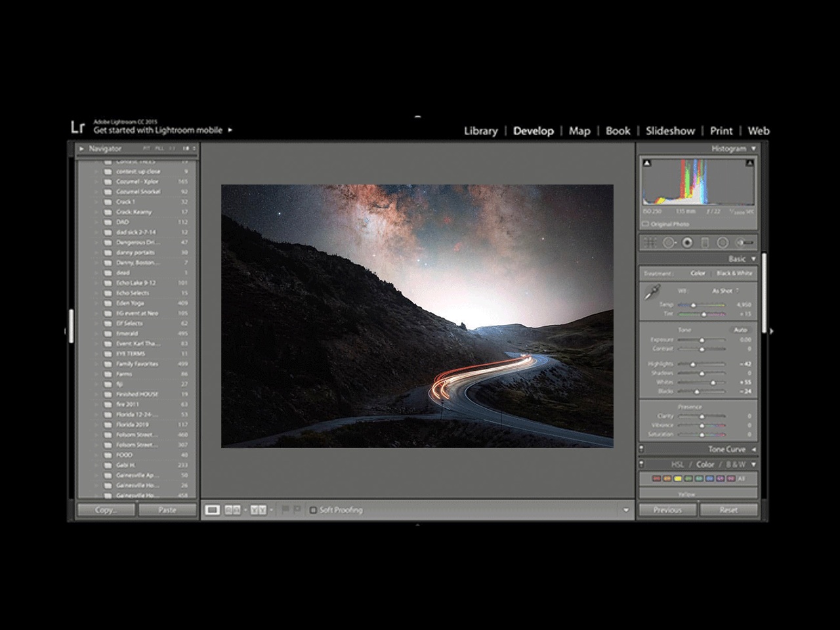The image size is (840, 630).
Task: Expand the Navigator panel triangle
Action: pyautogui.click(x=81, y=149)
